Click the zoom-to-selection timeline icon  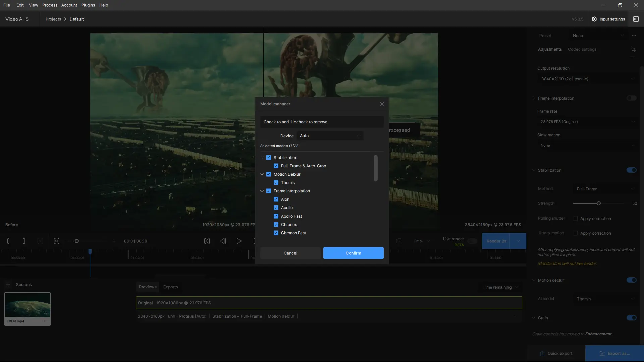[x=57, y=241]
